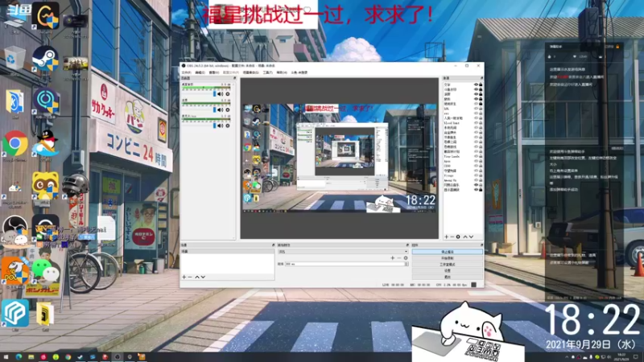Open 场景集合 menu in OBS
The width and height of the screenshot is (644, 362).
(251, 72)
